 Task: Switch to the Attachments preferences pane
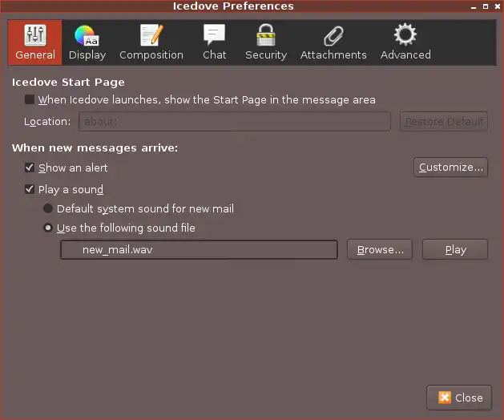(x=333, y=42)
